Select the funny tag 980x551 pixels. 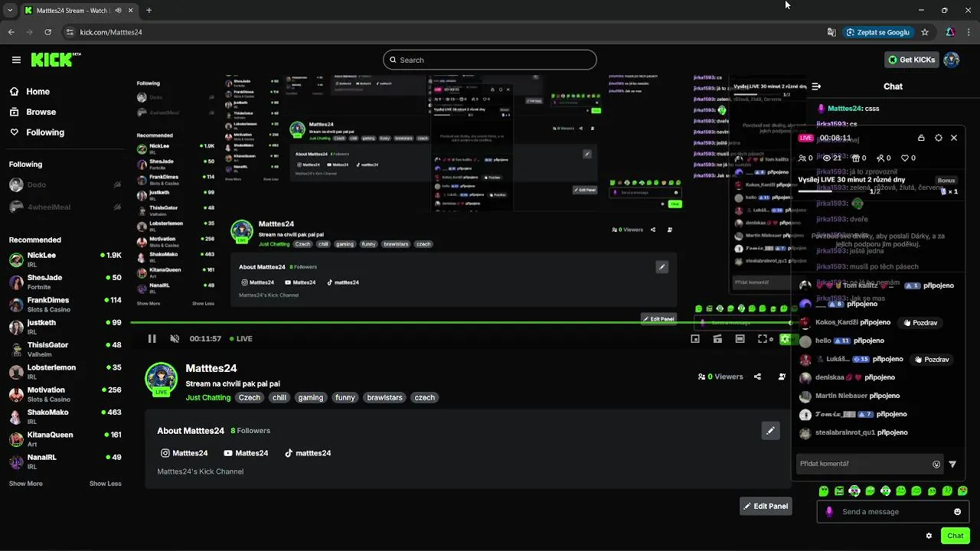(x=345, y=398)
